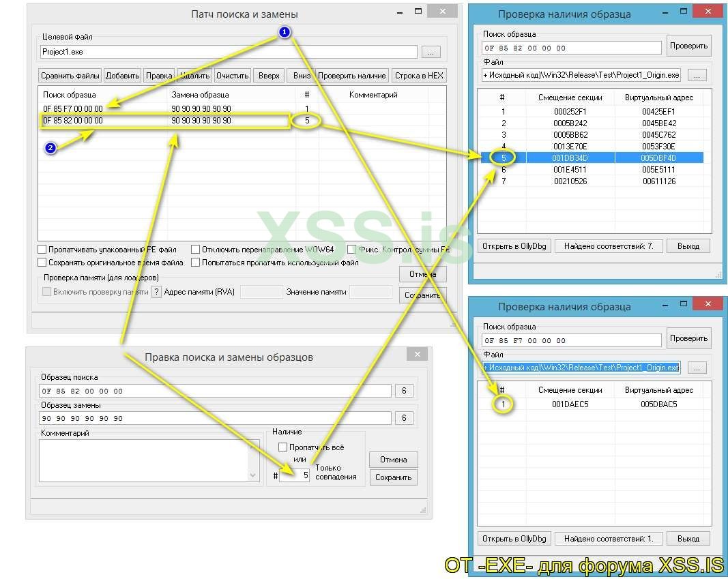Toggle Попытаться пропатчить используемый файл checkbox
Image resolution: width=728 pixels, height=579 pixels.
click(195, 263)
